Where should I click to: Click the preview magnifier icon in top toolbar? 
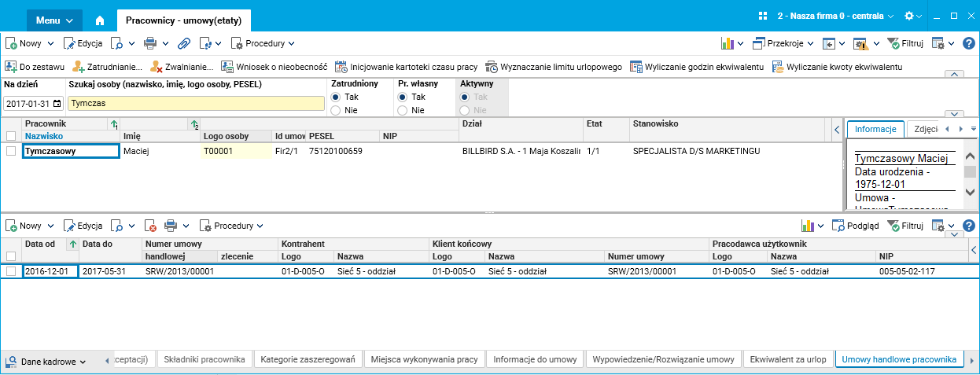116,43
